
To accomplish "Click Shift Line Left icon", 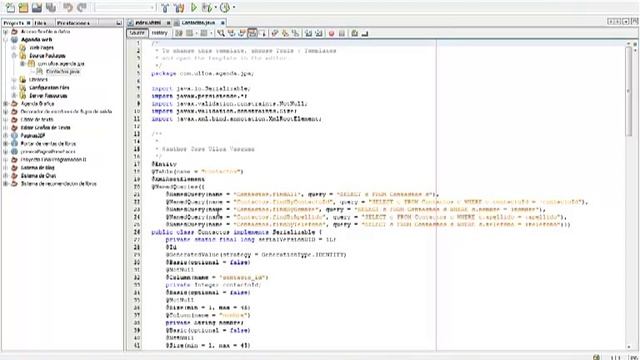I will click(308, 33).
